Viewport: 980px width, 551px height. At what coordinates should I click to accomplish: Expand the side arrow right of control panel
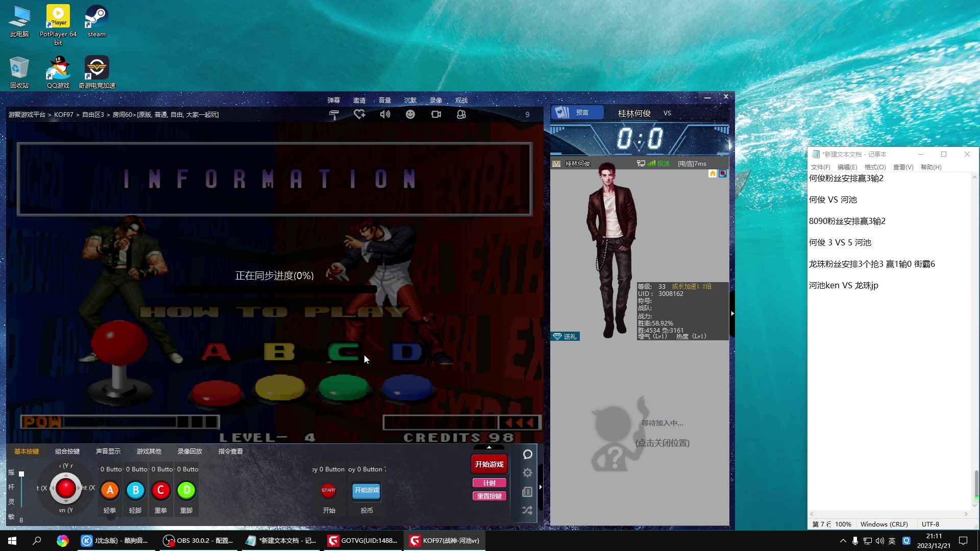pyautogui.click(x=541, y=487)
